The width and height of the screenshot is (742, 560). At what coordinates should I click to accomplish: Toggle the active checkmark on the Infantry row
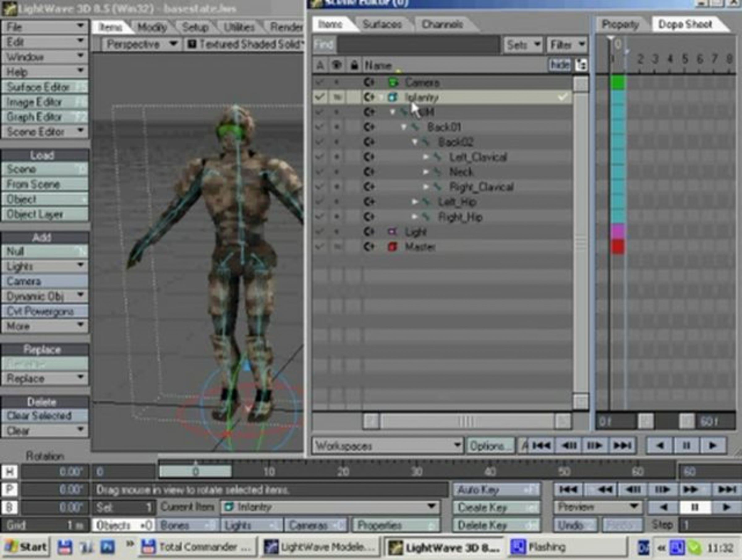[320, 97]
